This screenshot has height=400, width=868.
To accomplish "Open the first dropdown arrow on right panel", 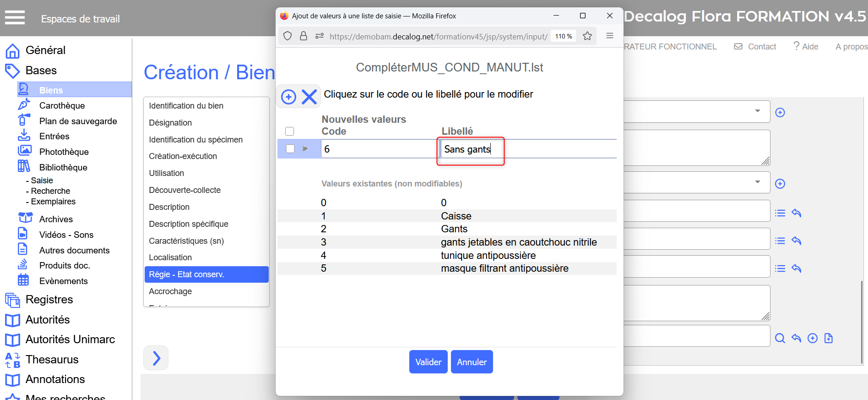I will (x=757, y=111).
